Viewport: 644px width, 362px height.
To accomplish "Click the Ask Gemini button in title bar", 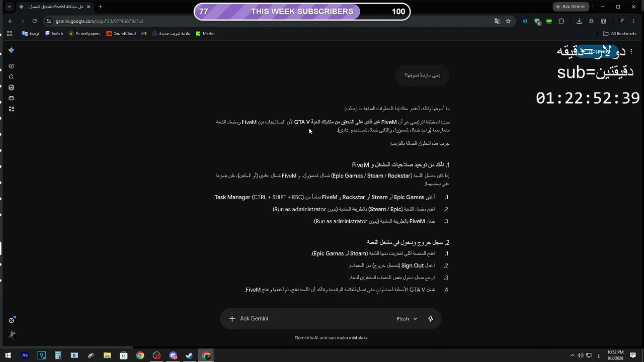I will click(571, 7).
